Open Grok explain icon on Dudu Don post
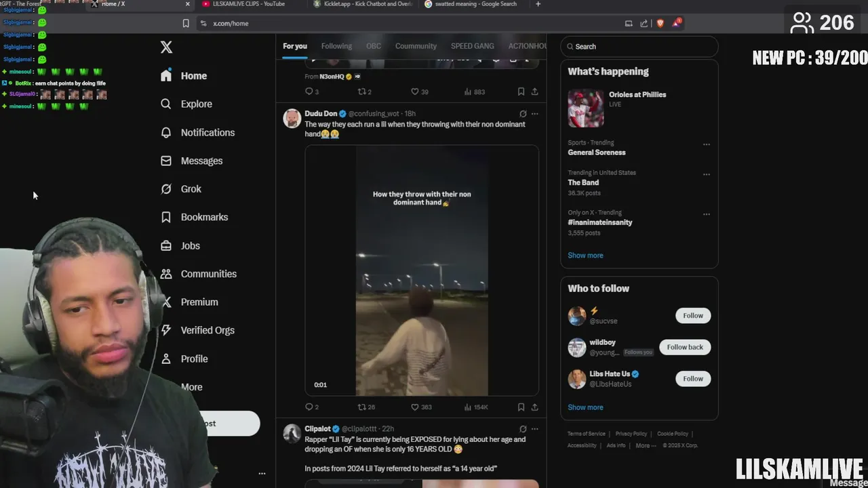 coord(522,114)
